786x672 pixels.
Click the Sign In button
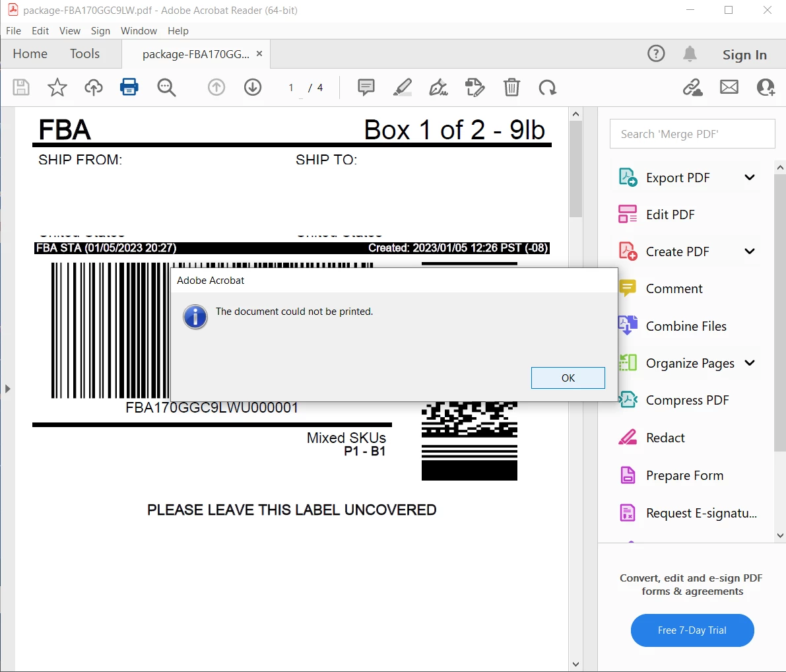(744, 55)
